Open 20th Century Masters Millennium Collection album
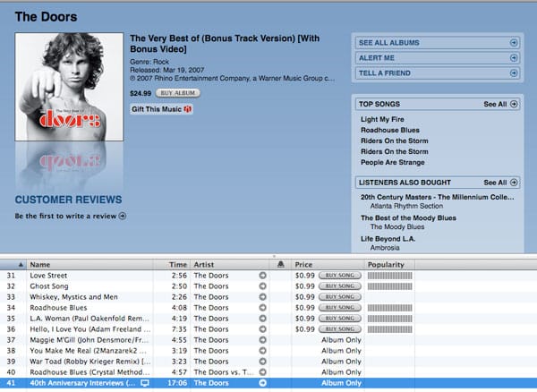This screenshot has width=537, height=392. (437, 197)
